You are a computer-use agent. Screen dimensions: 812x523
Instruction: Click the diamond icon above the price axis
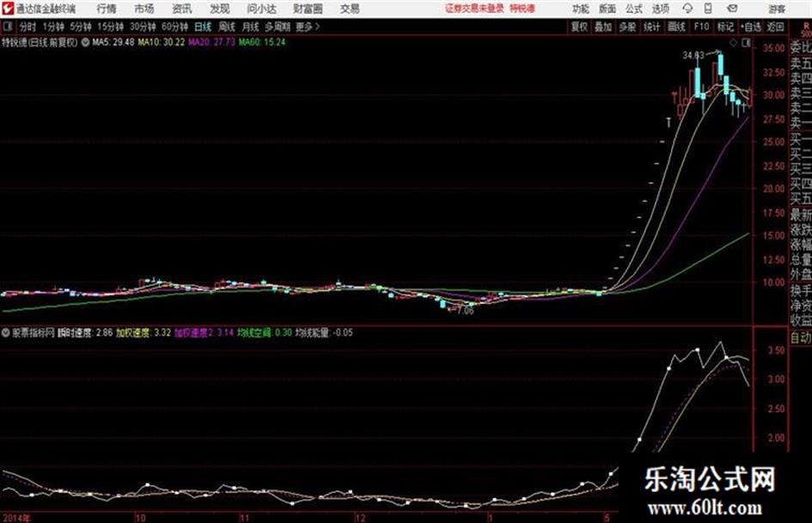click(x=733, y=43)
